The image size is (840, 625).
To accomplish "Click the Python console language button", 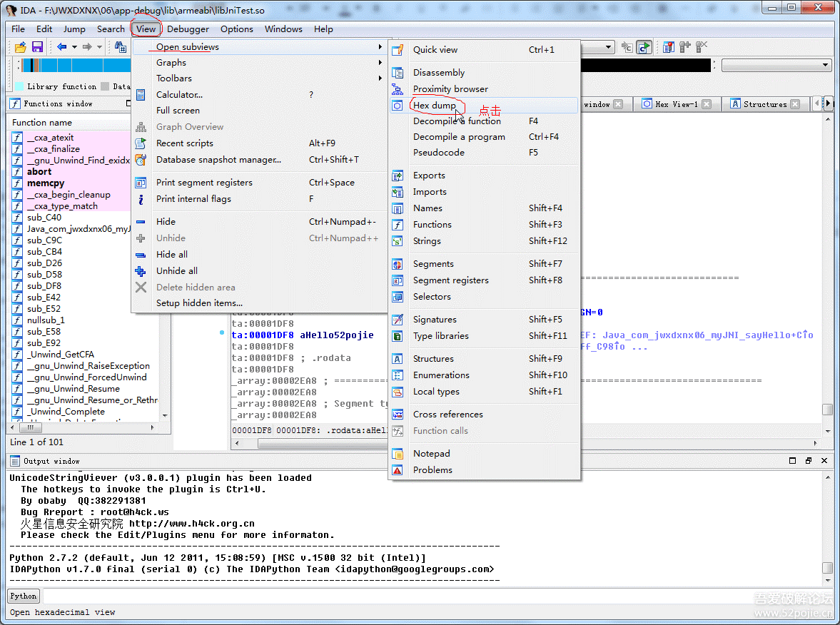I will [24, 596].
